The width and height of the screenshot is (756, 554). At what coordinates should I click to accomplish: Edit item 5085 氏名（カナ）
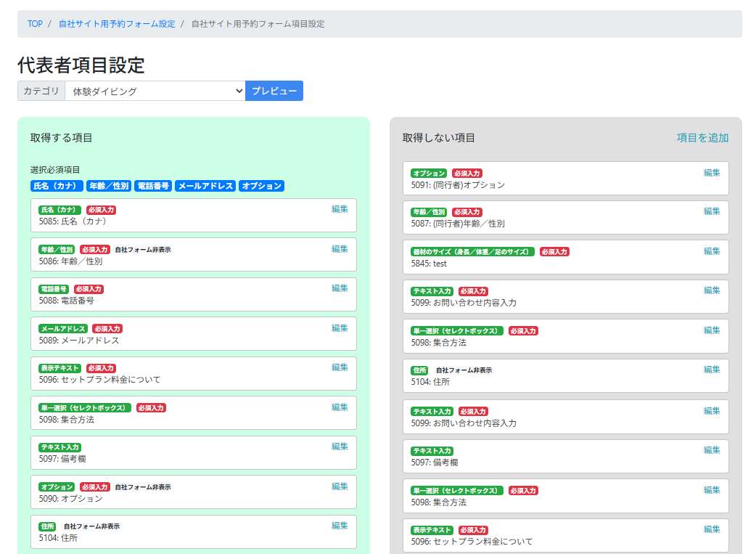340,209
